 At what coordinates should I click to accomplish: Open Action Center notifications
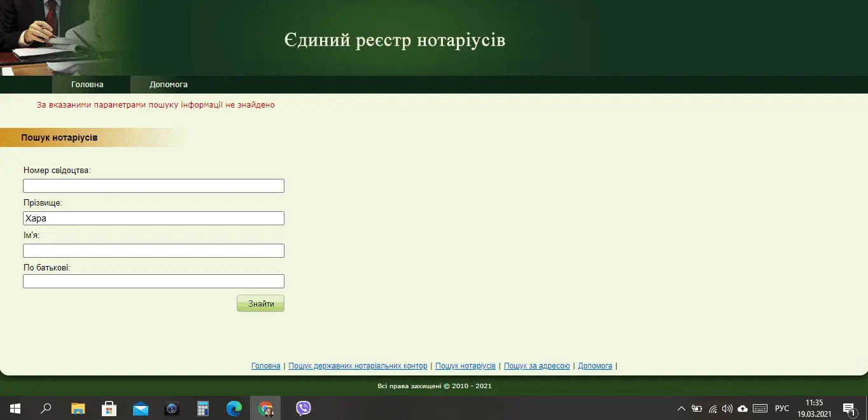(849, 408)
